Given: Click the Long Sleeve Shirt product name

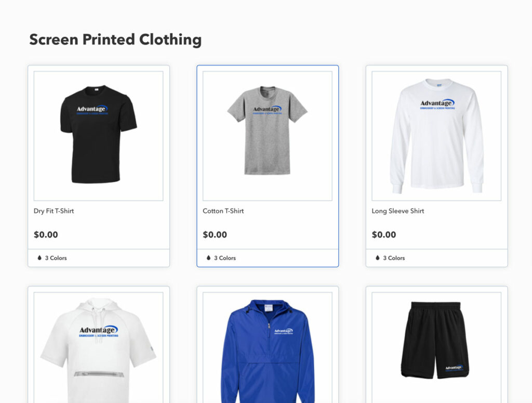Looking at the screenshot, I should click(398, 211).
